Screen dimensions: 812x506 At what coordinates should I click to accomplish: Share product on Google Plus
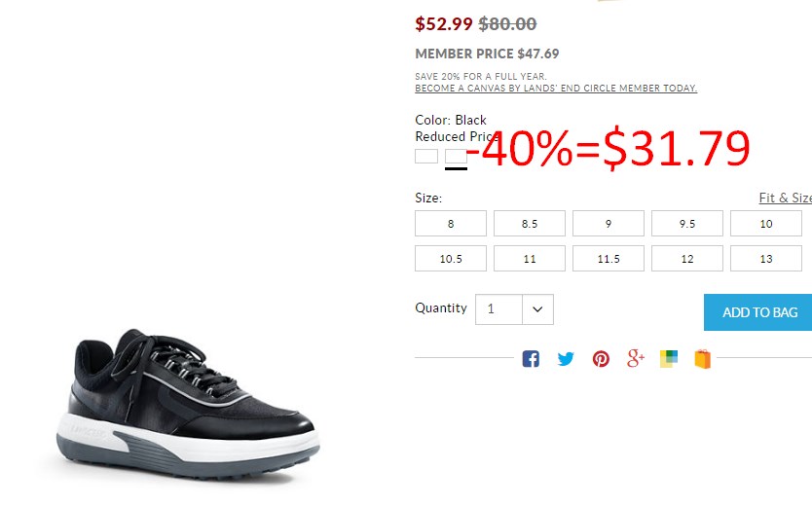636,358
